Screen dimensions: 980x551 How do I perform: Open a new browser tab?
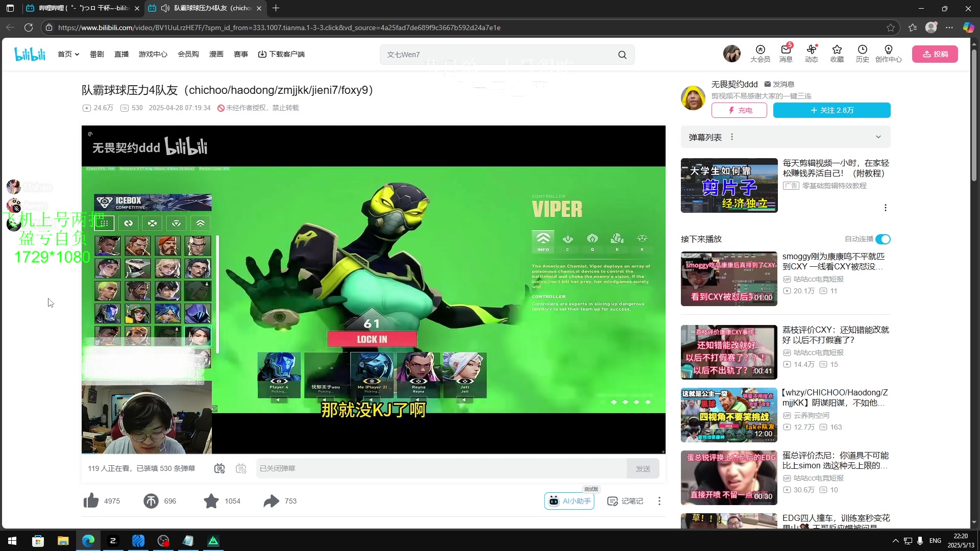276,8
